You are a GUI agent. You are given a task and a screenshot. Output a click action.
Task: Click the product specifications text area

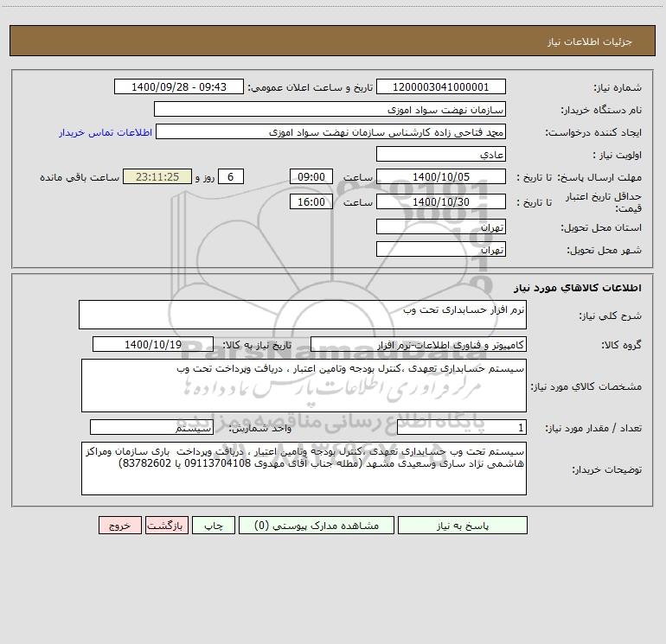[304, 386]
